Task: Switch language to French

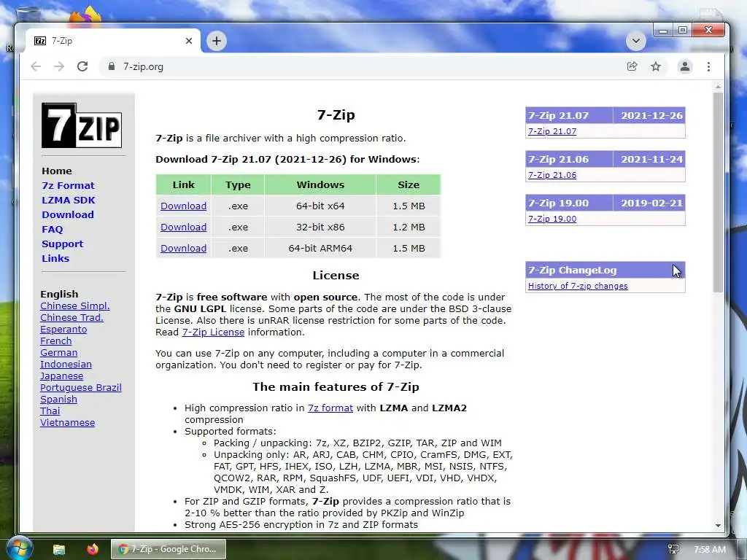Action: click(55, 341)
